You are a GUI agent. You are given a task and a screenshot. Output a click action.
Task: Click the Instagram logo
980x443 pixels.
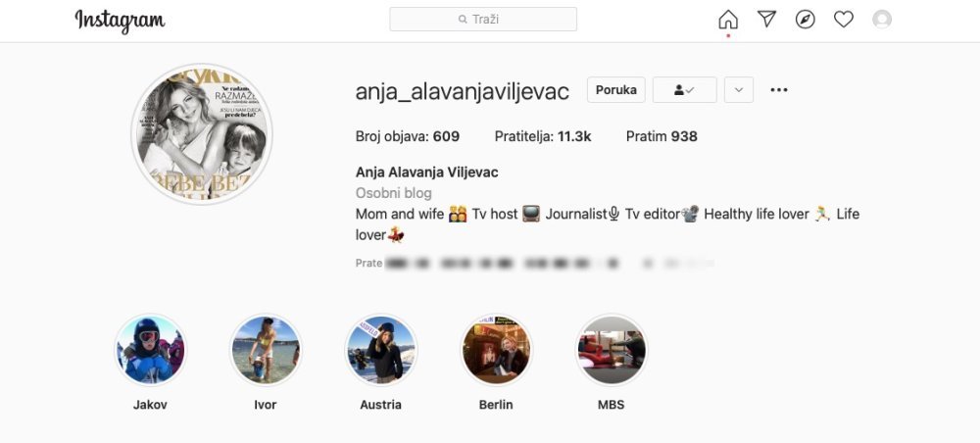pos(120,22)
